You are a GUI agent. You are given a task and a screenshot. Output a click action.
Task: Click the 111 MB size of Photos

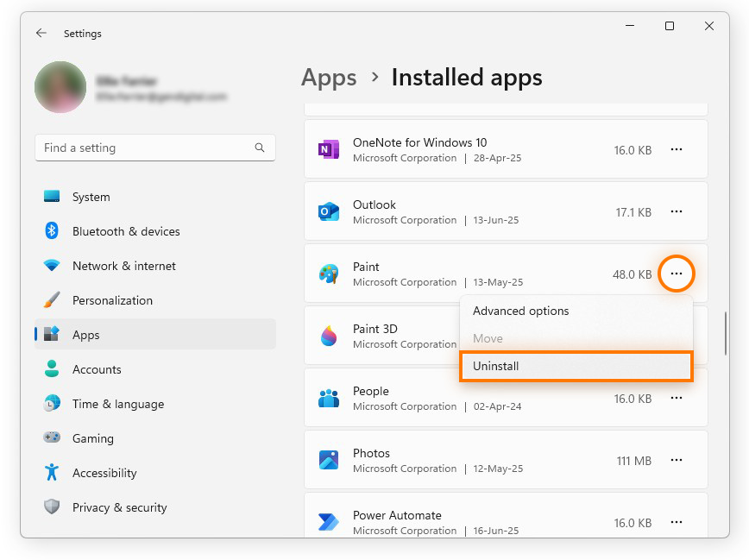coord(634,461)
